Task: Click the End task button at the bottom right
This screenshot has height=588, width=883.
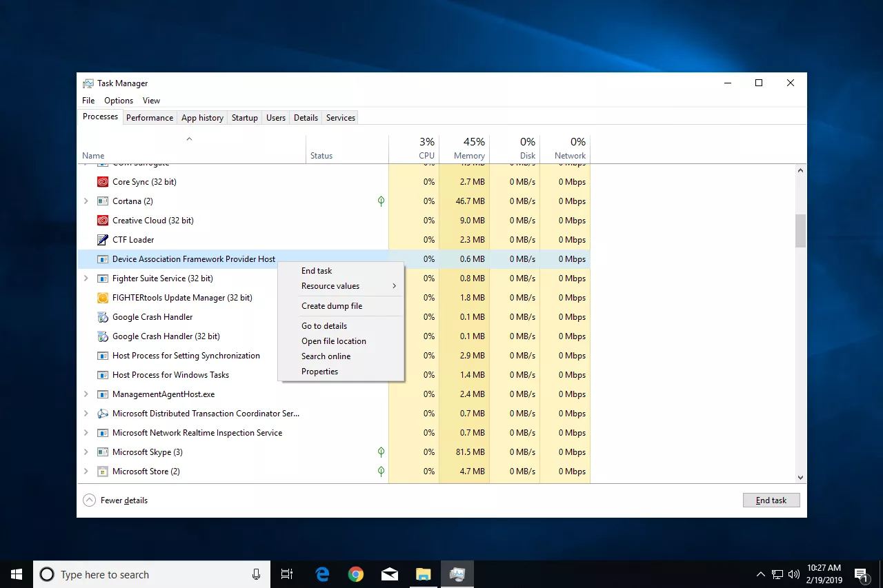Action: [771, 500]
